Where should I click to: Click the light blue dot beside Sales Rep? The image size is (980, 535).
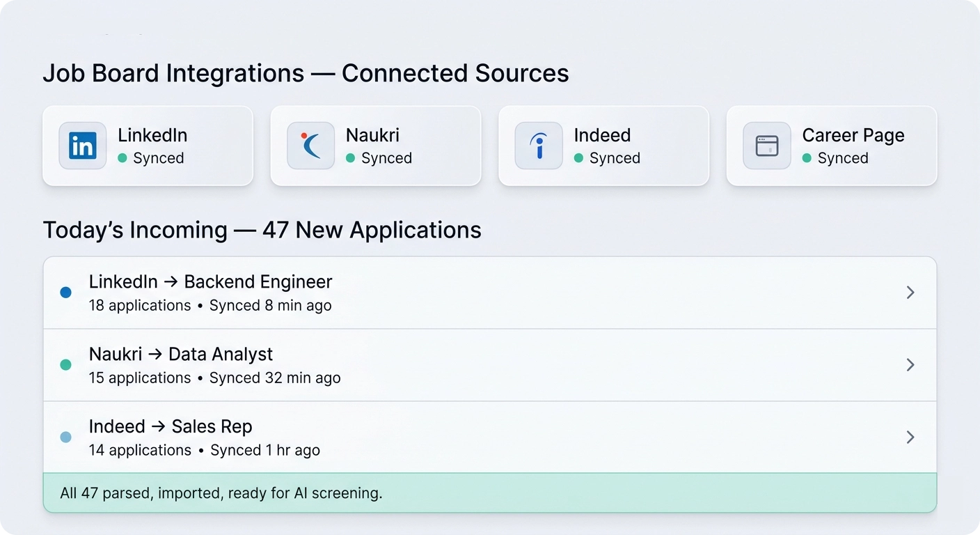pyautogui.click(x=66, y=437)
